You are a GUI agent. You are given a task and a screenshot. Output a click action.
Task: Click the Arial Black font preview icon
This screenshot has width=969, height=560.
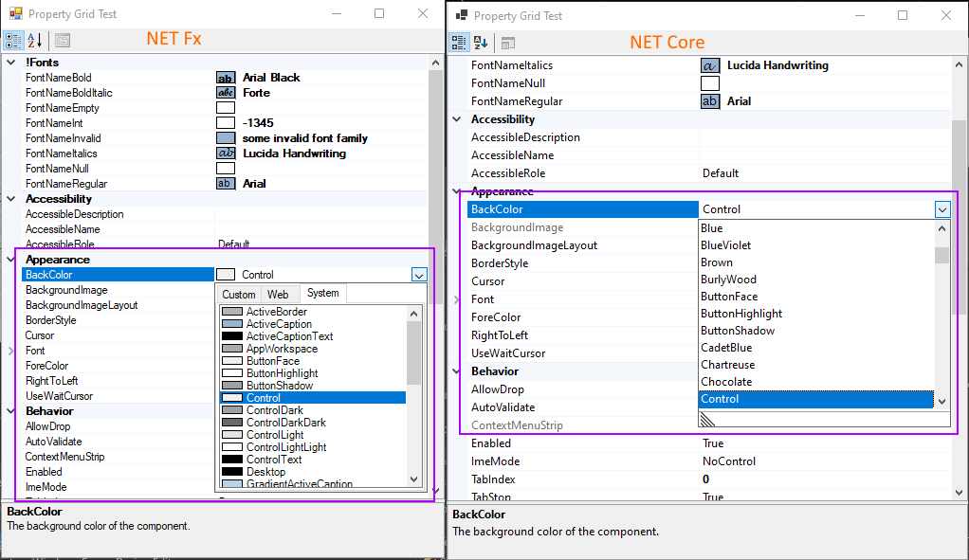[x=226, y=78]
